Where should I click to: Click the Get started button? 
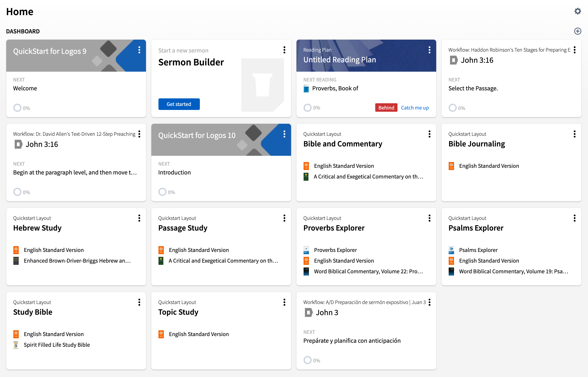(x=179, y=104)
